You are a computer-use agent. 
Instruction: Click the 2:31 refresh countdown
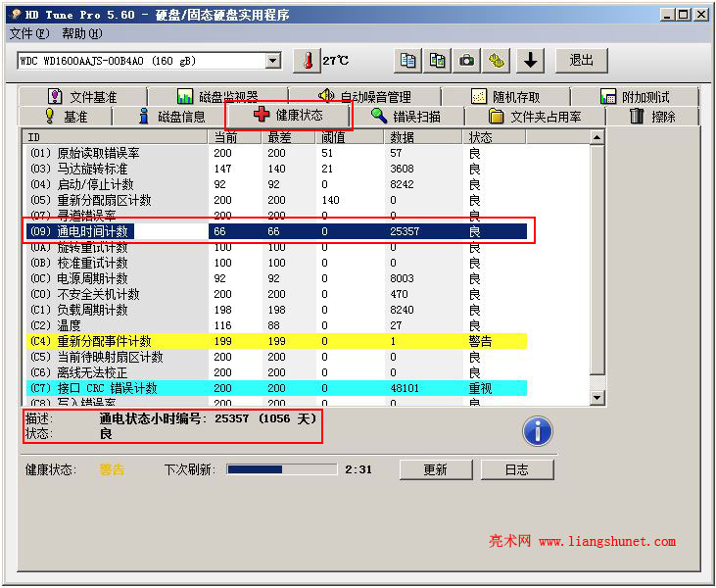click(358, 469)
